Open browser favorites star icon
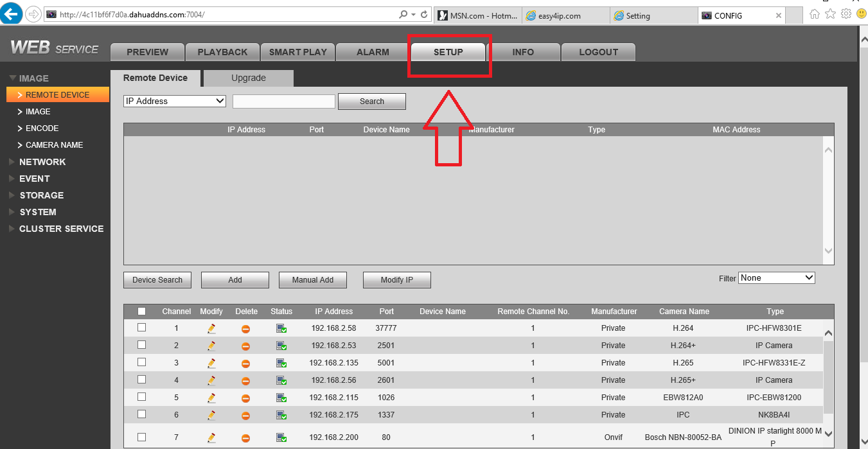The image size is (868, 449). 831,14
